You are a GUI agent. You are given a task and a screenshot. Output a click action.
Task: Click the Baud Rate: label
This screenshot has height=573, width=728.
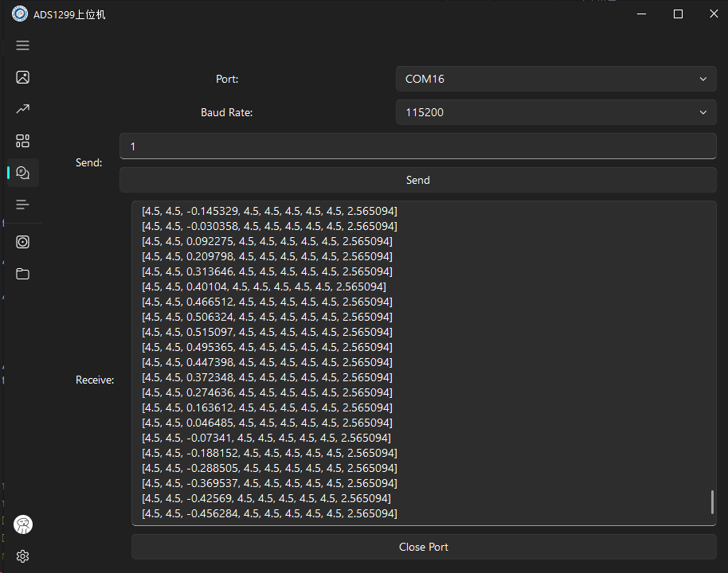pos(226,112)
